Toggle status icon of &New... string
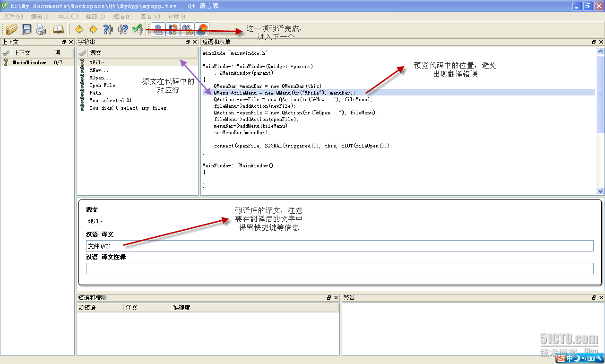This screenshot has width=605, height=364. [x=82, y=70]
